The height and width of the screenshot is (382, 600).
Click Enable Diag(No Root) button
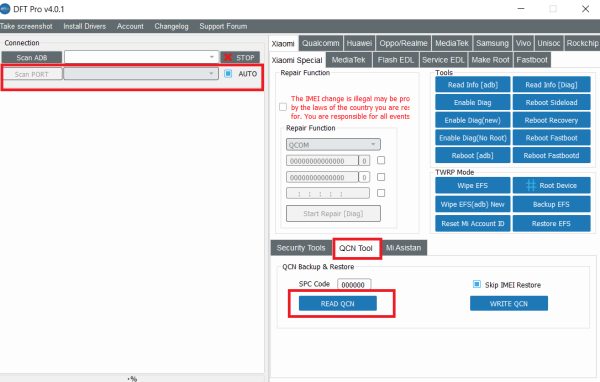[473, 138]
